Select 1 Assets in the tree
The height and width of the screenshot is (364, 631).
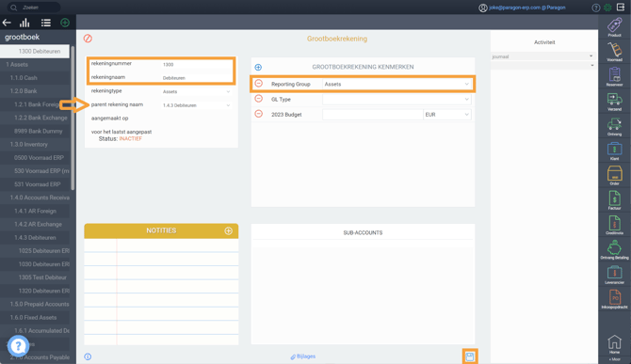[35, 64]
